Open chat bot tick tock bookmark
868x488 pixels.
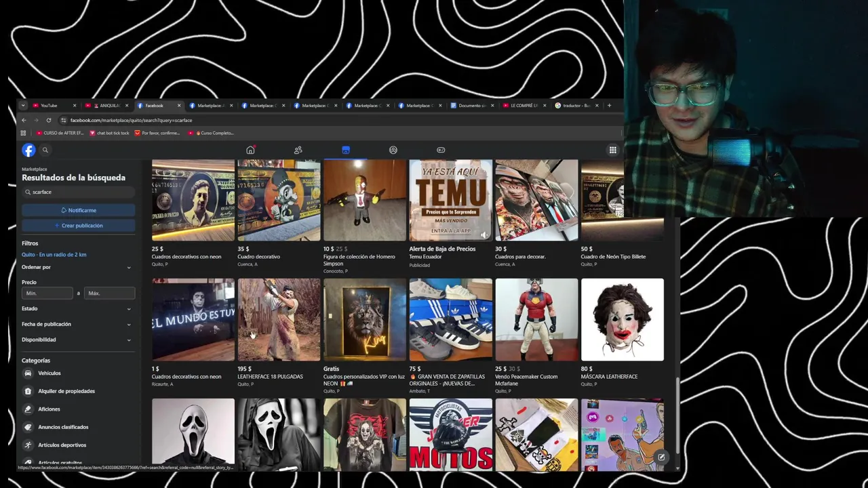click(109, 133)
